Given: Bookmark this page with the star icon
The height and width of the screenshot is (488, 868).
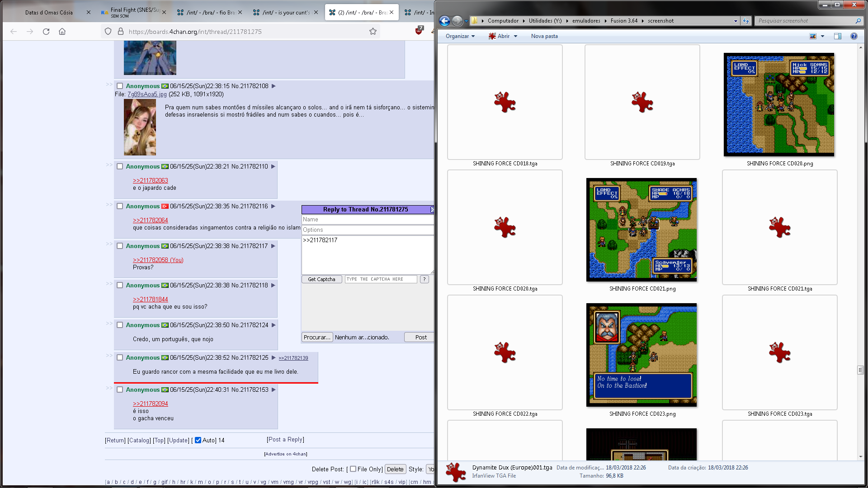Looking at the screenshot, I should point(373,32).
